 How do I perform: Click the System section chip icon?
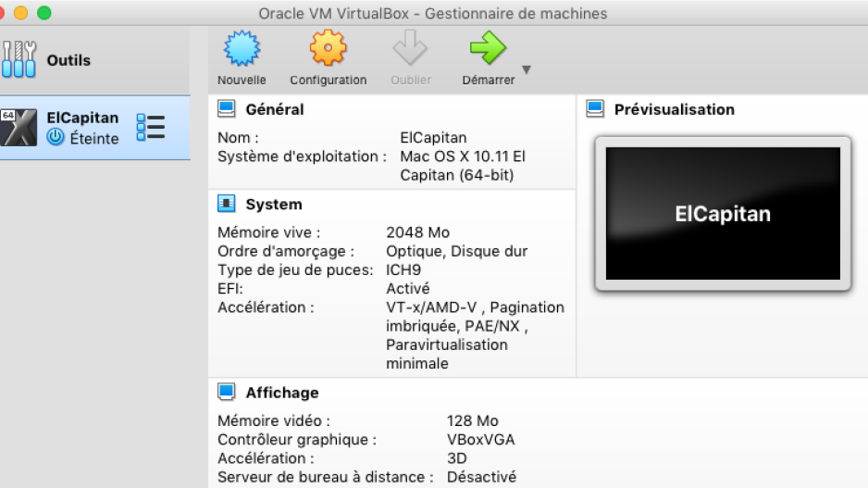(227, 204)
